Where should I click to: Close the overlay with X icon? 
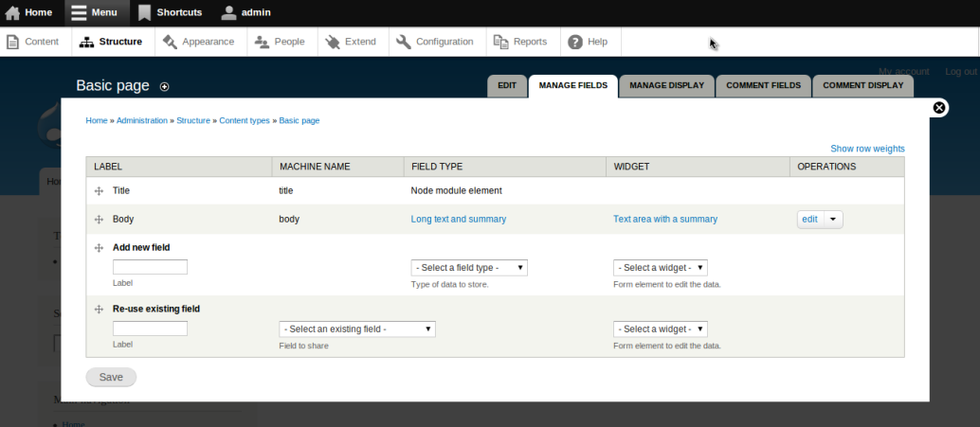tap(938, 107)
